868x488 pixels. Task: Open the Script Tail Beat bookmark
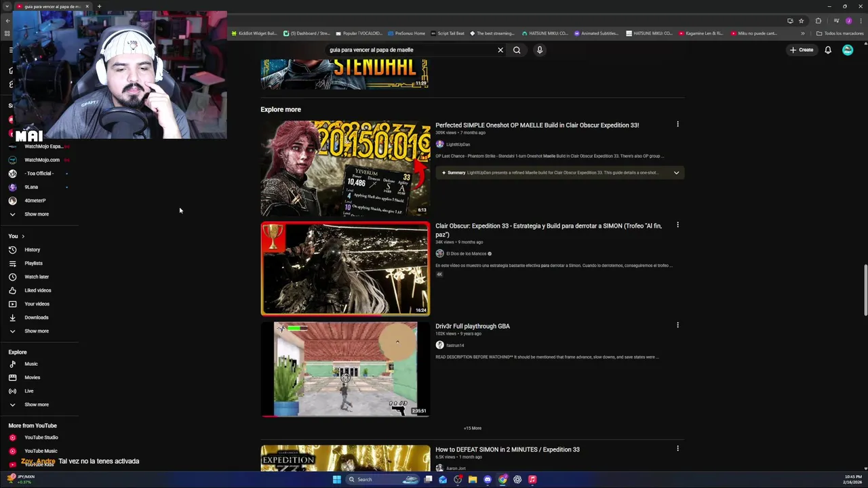pyautogui.click(x=448, y=33)
